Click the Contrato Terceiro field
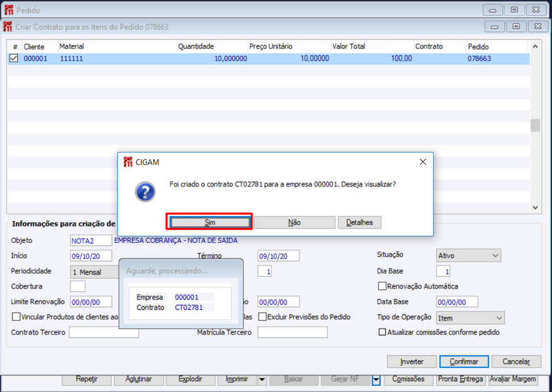 click(x=104, y=332)
